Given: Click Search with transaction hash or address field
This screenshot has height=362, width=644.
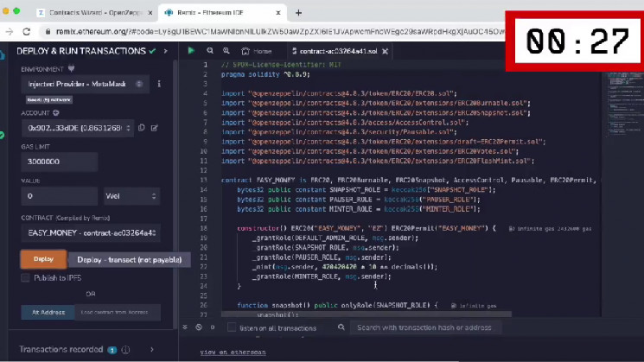Looking at the screenshot, I should [425, 327].
